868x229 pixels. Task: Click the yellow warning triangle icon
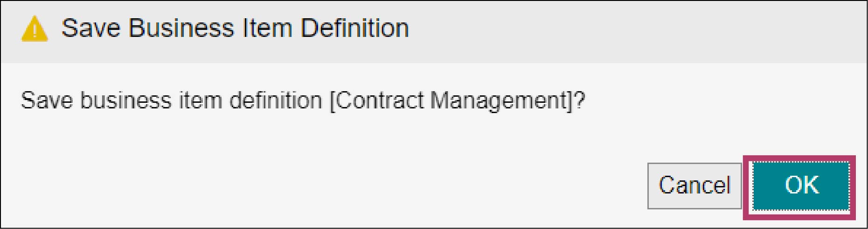35,29
